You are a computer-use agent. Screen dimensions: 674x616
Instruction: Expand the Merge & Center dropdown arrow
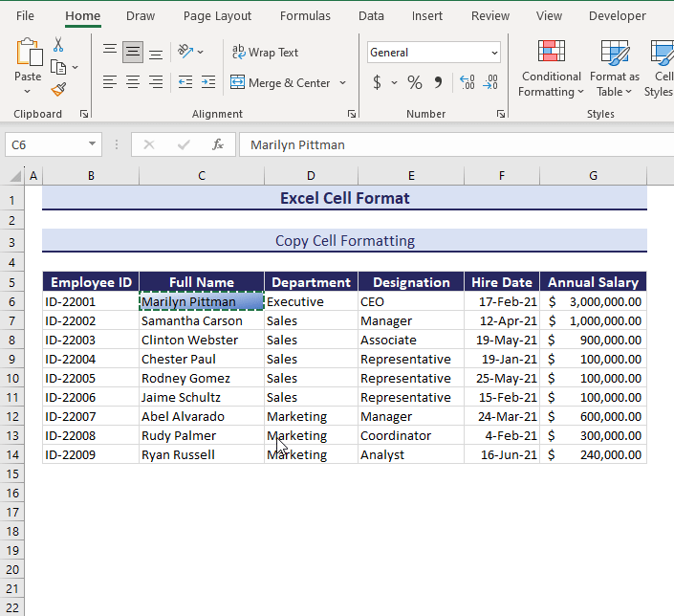pyautogui.click(x=341, y=83)
